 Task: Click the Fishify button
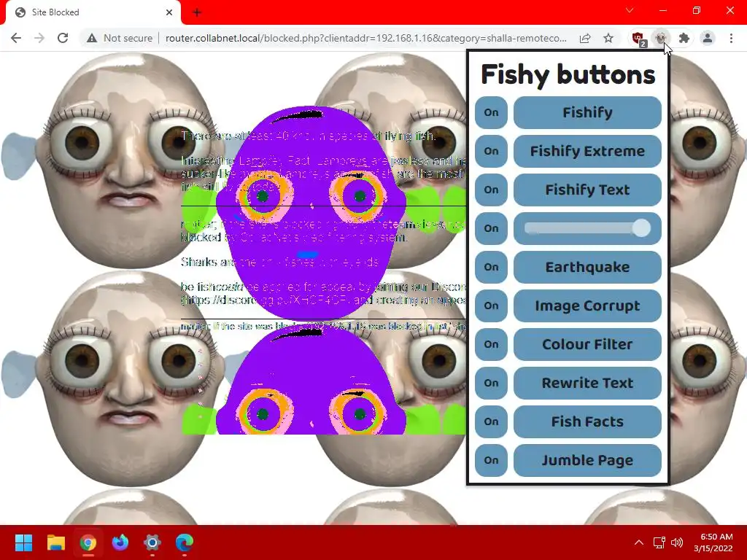click(587, 112)
